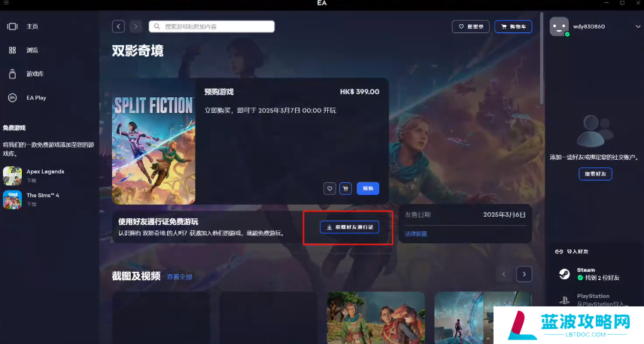Navigate back with left arrow button
This screenshot has height=344, width=644.
[118, 26]
